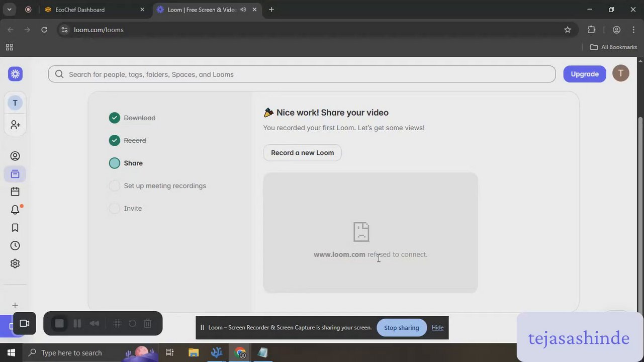Screen dimensions: 644x362
Task: Select the Loom browser tab
Action: pos(206,10)
